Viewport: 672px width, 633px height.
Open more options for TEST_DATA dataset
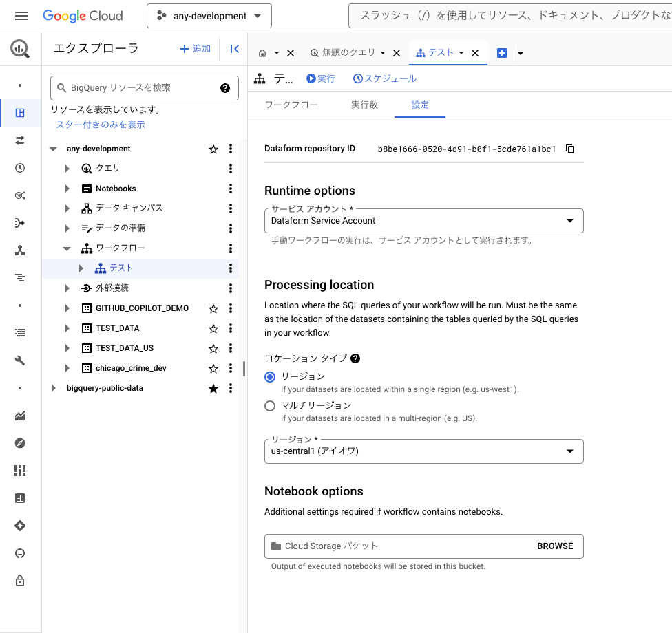(x=231, y=328)
